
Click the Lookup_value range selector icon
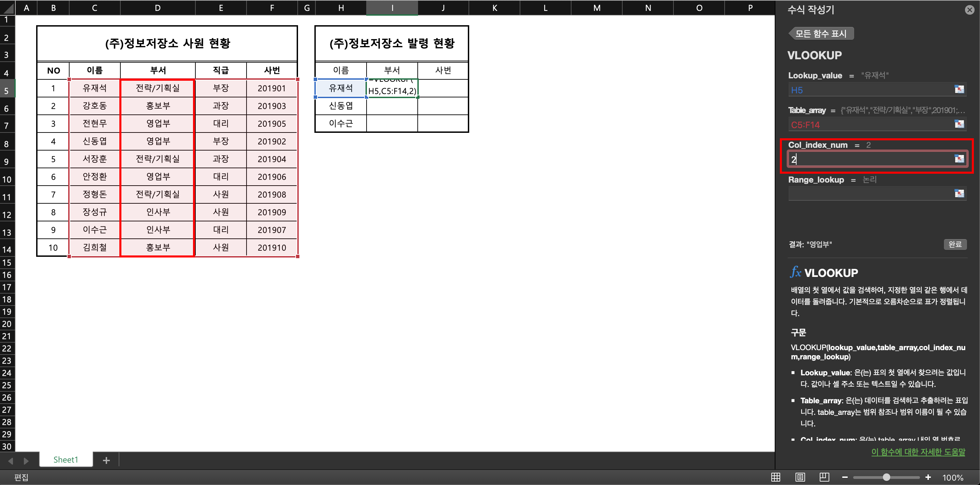coord(959,89)
